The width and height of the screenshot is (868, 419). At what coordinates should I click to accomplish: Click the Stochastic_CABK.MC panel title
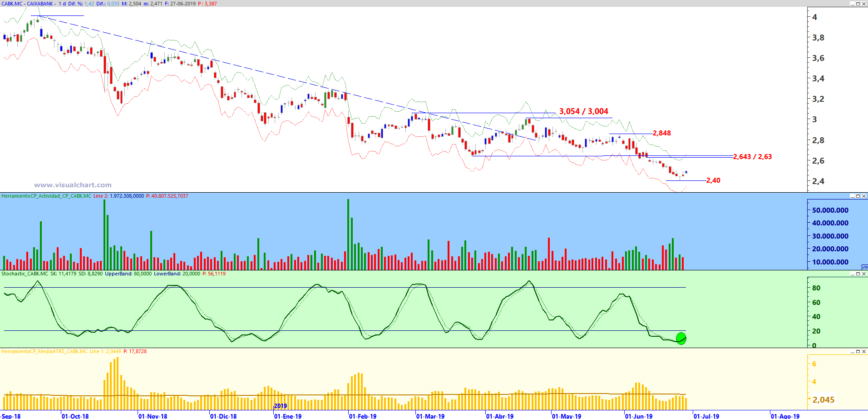(25, 274)
